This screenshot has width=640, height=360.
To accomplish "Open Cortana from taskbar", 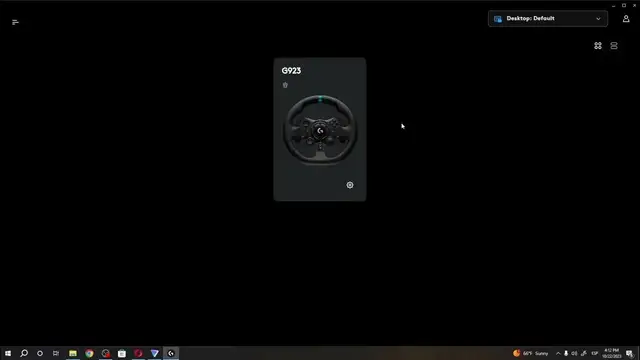I will click(40, 353).
